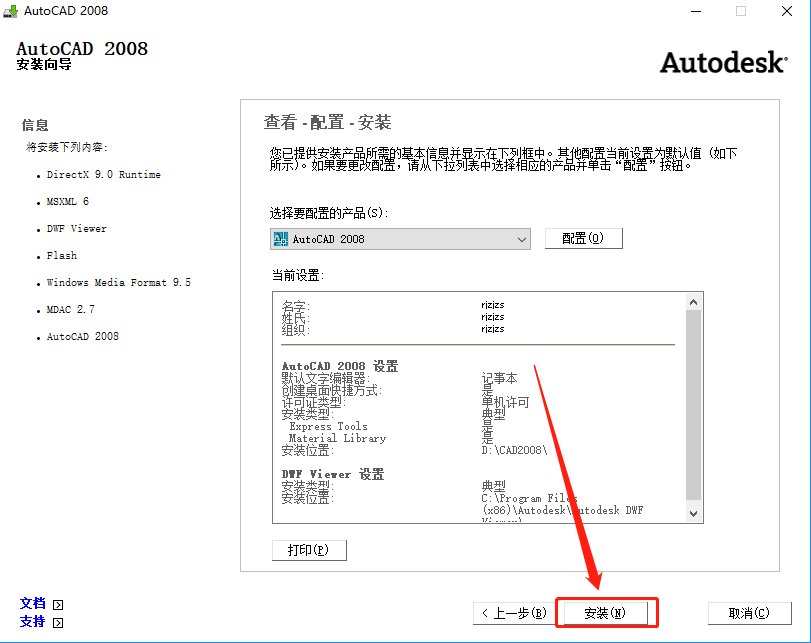811x643 pixels.
Task: Start installation with 安装(N) button
Action: click(605, 613)
